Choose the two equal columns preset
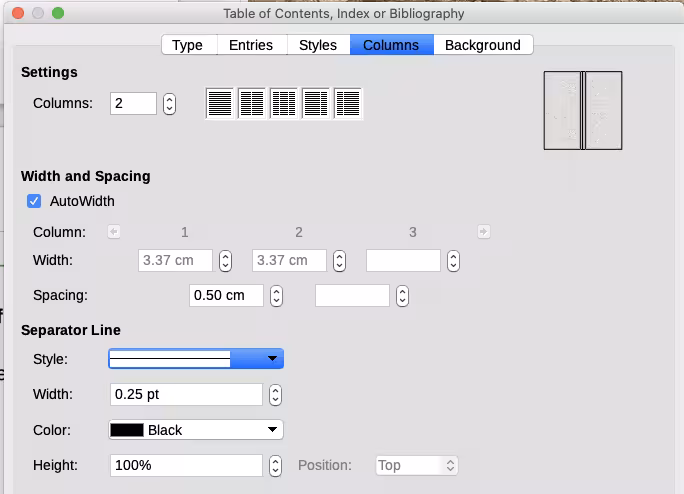The height and width of the screenshot is (494, 684). click(252, 103)
